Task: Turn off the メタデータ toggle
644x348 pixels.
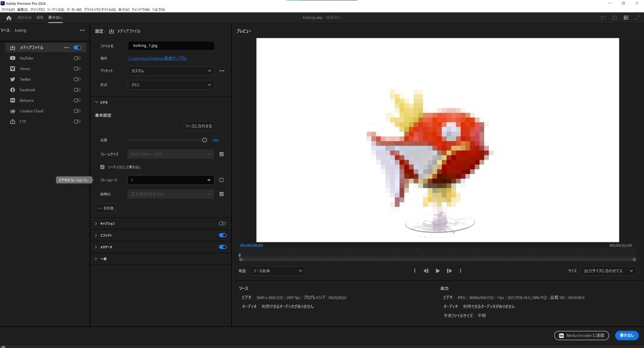Action: click(222, 247)
